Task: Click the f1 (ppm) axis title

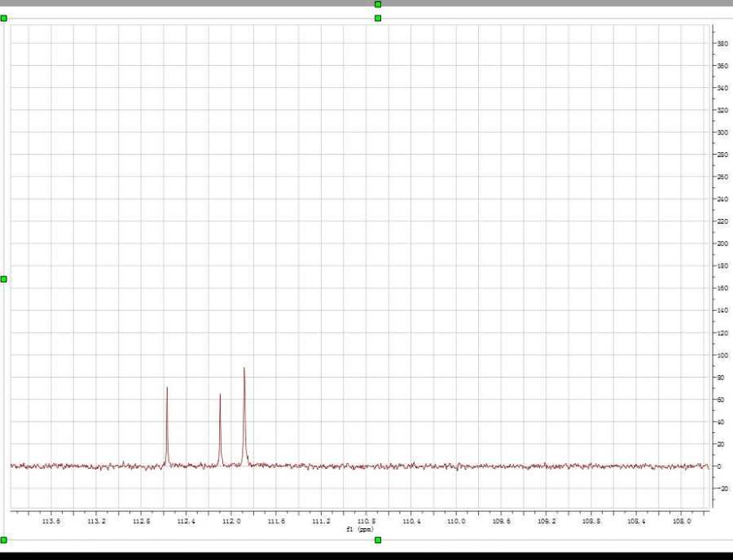Action: tap(360, 529)
